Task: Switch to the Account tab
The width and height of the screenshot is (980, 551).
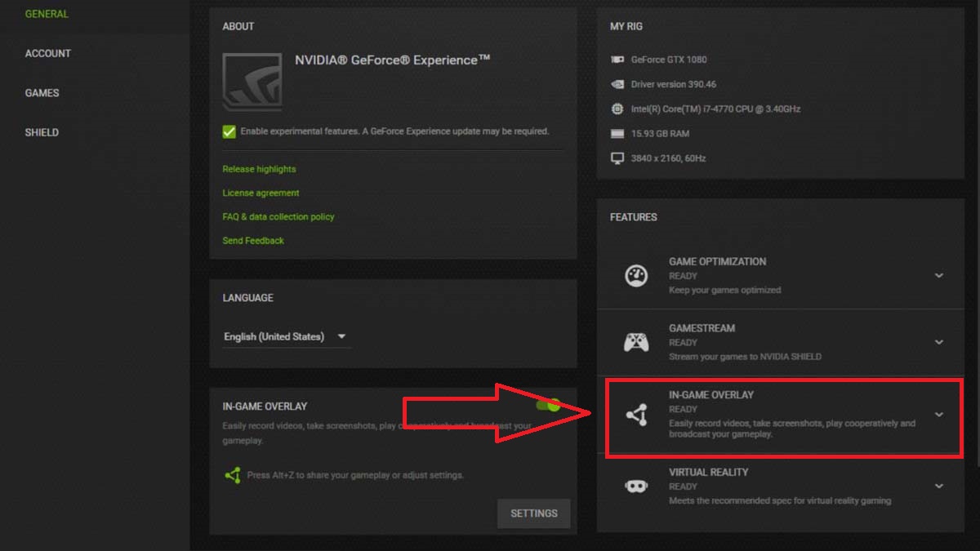Action: pos(47,53)
